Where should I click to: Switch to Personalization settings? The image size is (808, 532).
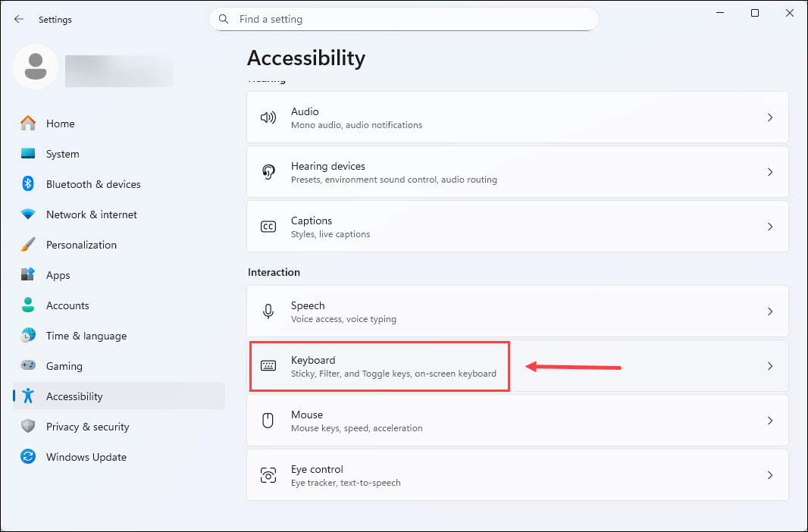(81, 245)
